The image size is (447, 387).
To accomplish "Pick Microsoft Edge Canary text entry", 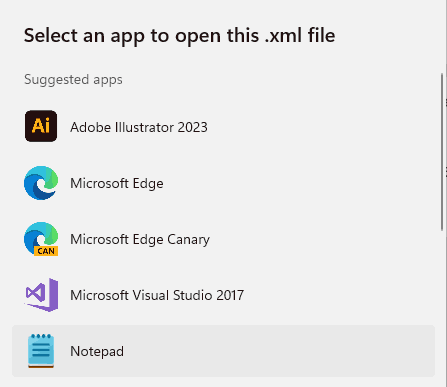I will (140, 239).
